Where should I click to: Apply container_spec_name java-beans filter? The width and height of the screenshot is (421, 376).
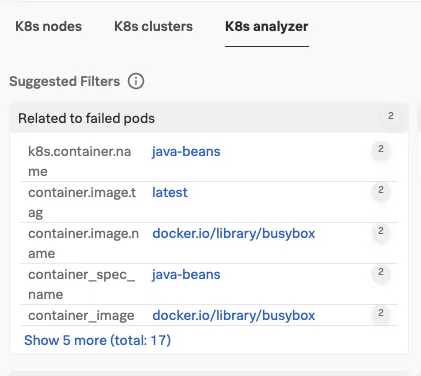pos(186,275)
